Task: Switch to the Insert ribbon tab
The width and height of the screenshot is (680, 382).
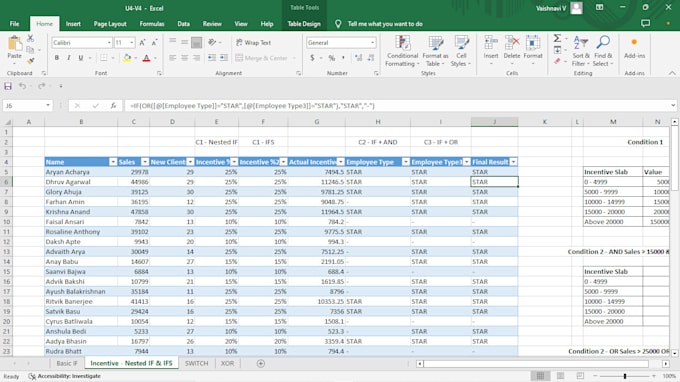Action: (73, 24)
